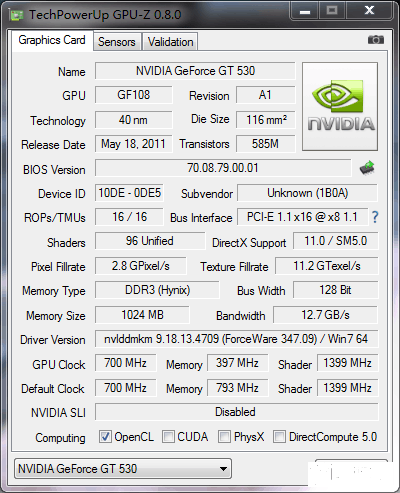Toggle the OpenCL checkbox

(x=105, y=437)
